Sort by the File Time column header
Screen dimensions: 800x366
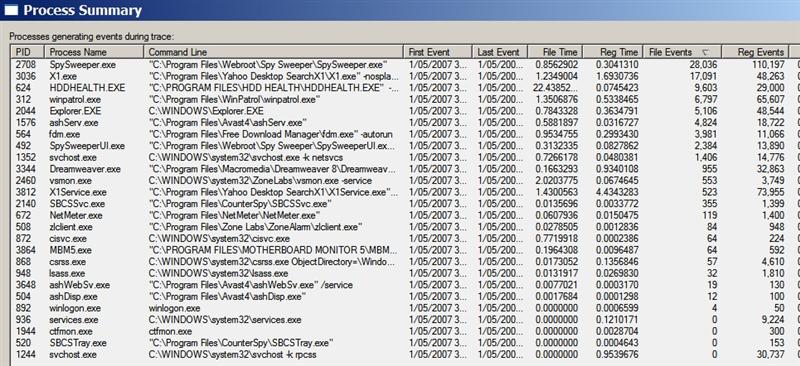click(x=556, y=52)
